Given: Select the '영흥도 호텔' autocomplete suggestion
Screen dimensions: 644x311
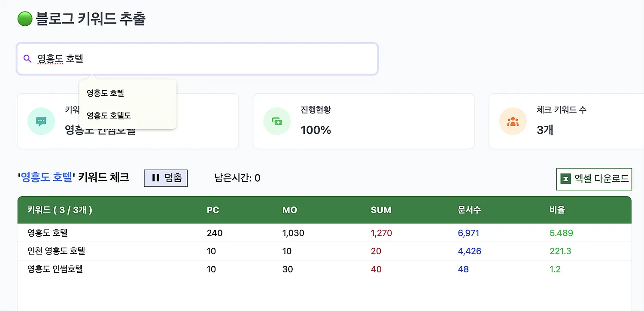Looking at the screenshot, I should [106, 93].
